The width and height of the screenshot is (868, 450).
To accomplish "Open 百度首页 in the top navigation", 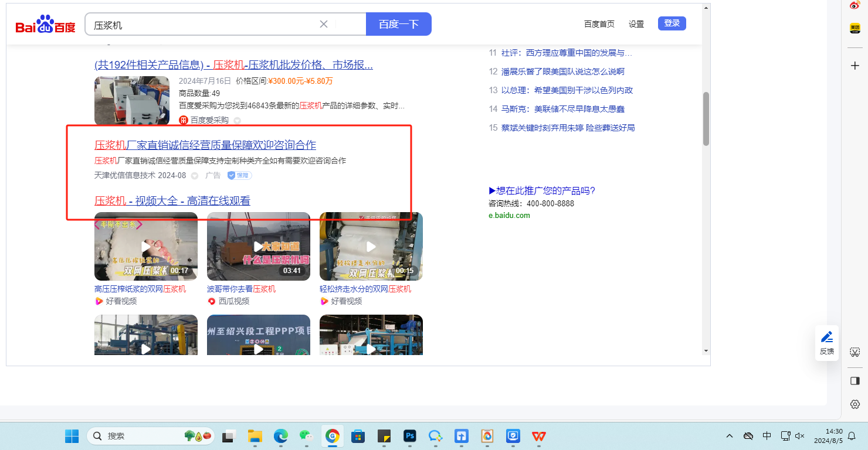I will [x=599, y=24].
